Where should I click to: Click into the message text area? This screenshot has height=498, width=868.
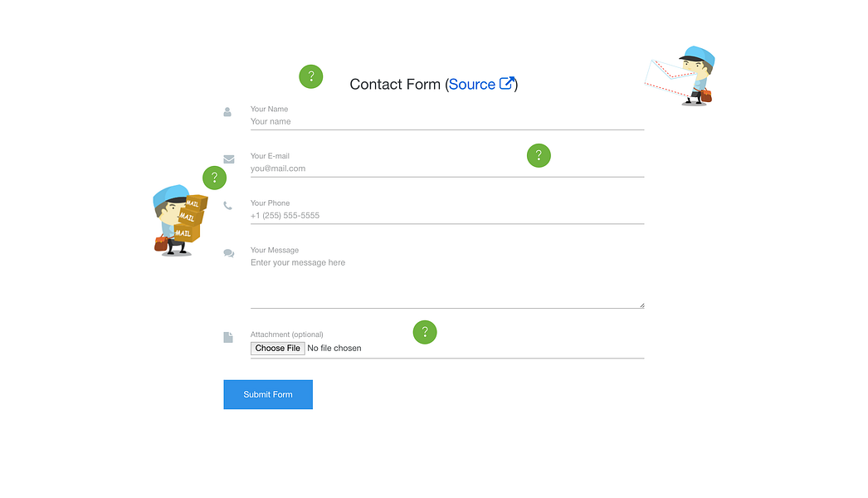click(x=446, y=281)
